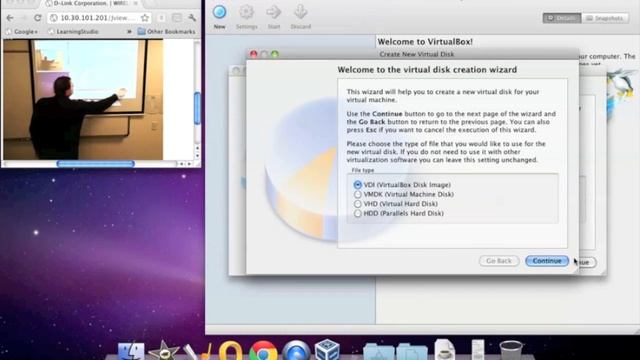
Task: Bookmark page with the star icon
Action: (x=145, y=18)
